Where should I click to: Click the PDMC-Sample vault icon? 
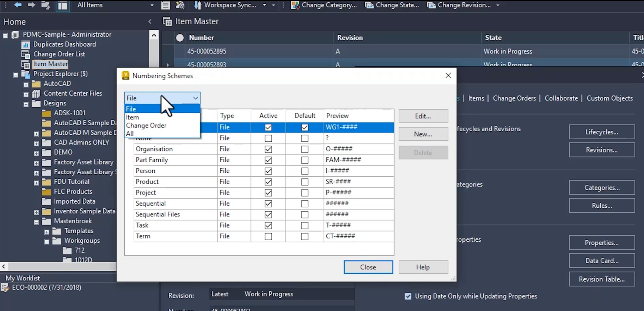click(15, 35)
